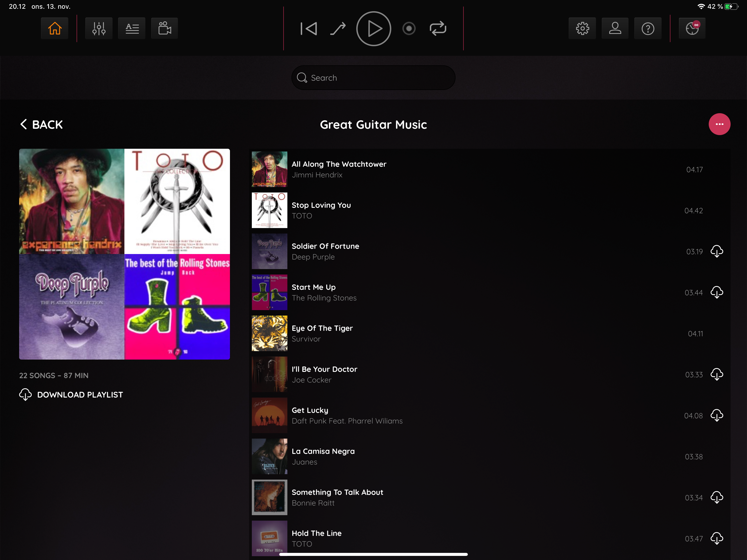Viewport: 747px width, 560px height.
Task: Select Eye Of The Tiger track
Action: pyautogui.click(x=489, y=333)
